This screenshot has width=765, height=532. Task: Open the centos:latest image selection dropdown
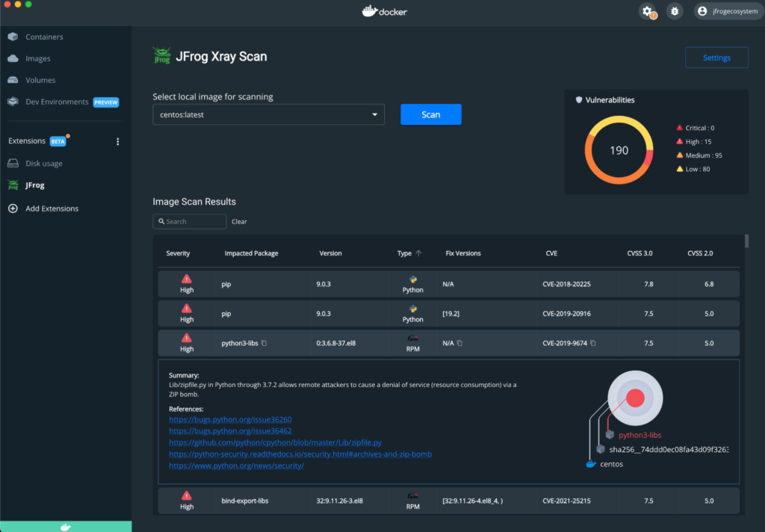[374, 114]
